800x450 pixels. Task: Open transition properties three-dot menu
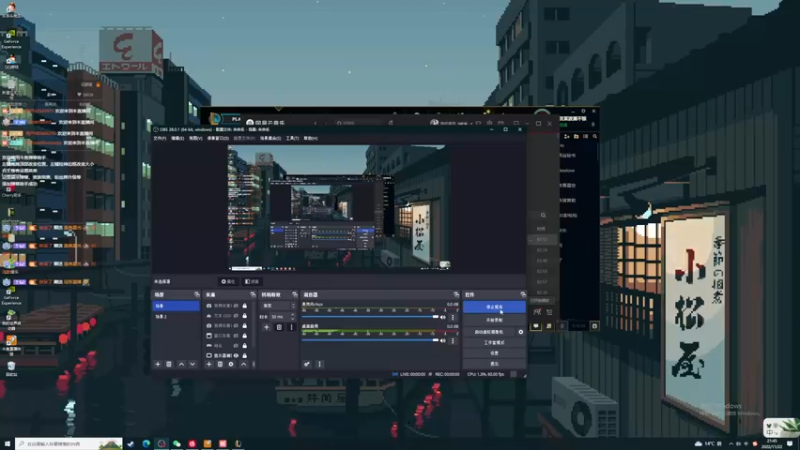291,327
